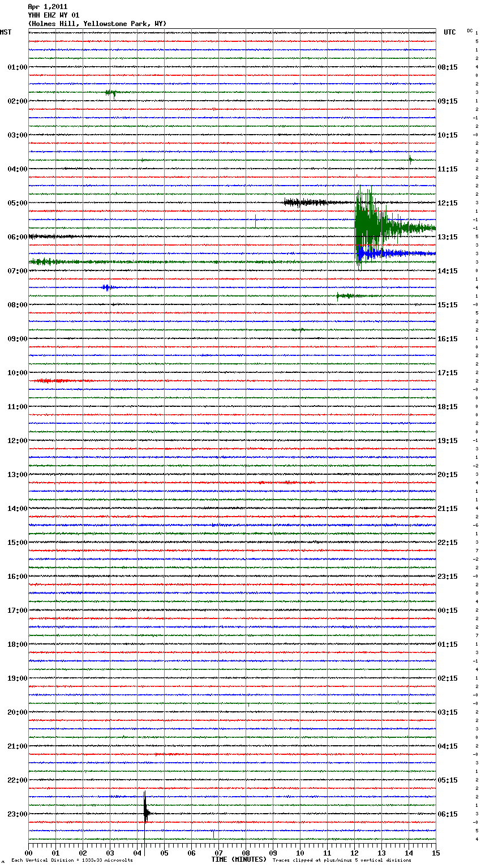The height and width of the screenshot is (868, 481).
Task: Click the small green event above 02:00 MST
Action: 111,92
